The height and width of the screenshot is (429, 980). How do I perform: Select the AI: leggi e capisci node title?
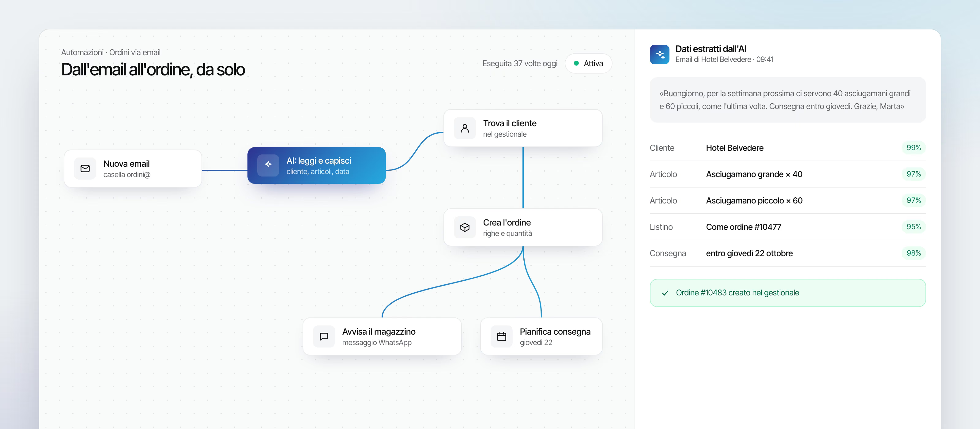click(318, 161)
